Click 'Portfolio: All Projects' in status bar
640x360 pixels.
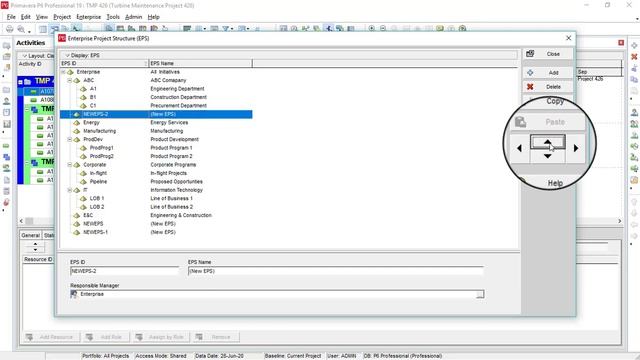[x=105, y=356]
